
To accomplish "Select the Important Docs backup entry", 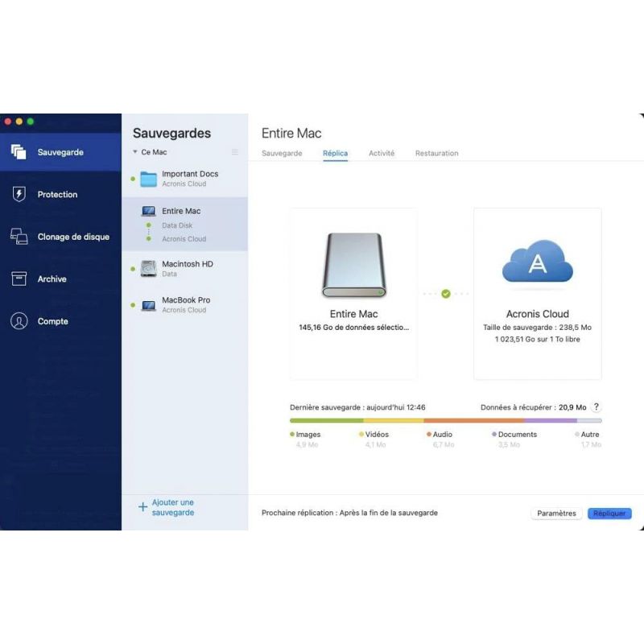I will [185, 179].
